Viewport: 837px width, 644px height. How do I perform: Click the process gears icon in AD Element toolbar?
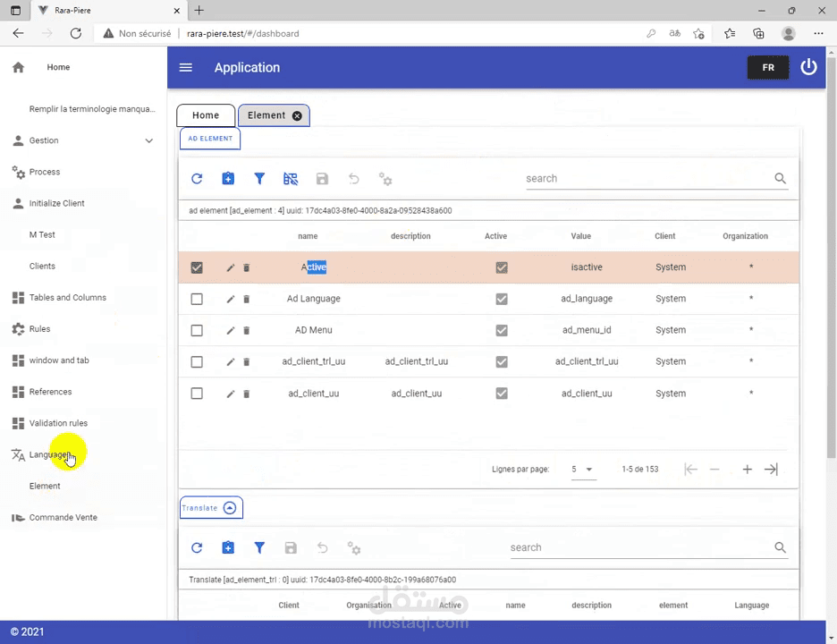click(x=385, y=179)
